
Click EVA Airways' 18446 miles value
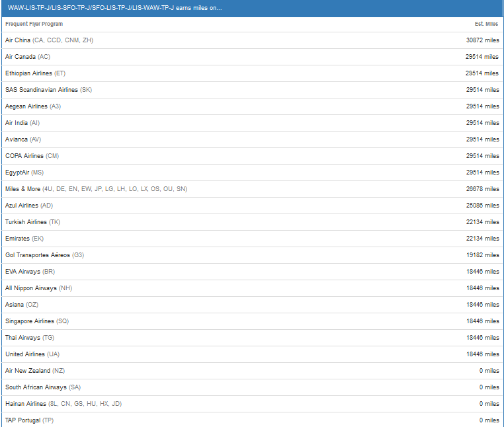point(482,272)
